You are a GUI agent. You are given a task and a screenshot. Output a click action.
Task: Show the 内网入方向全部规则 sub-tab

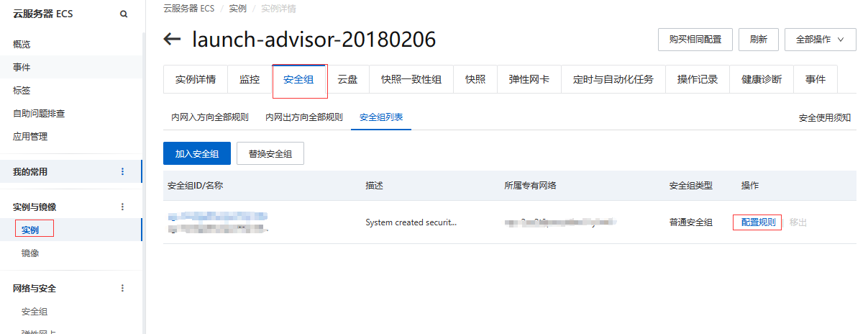(x=209, y=117)
